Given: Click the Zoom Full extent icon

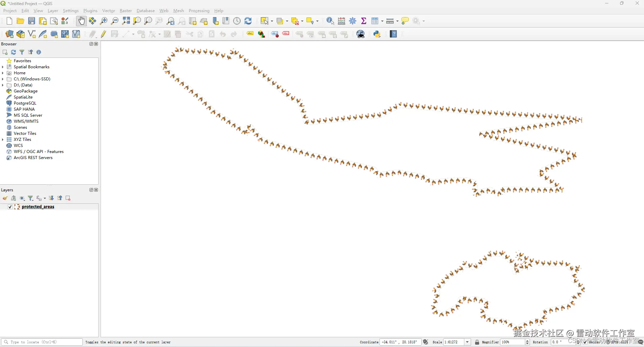Looking at the screenshot, I should [x=126, y=21].
